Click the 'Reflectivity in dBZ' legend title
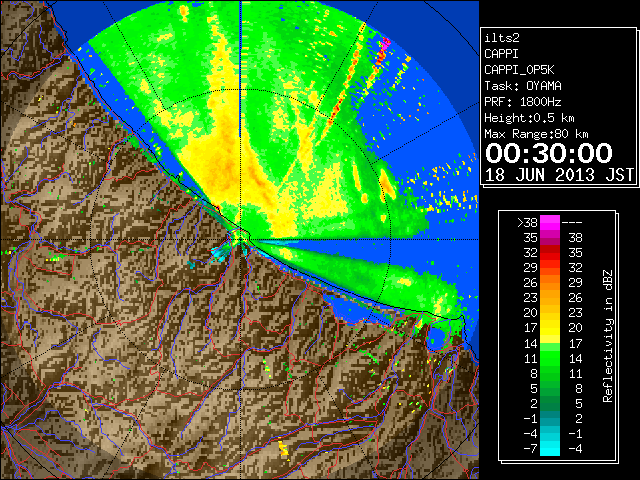 tap(608, 336)
